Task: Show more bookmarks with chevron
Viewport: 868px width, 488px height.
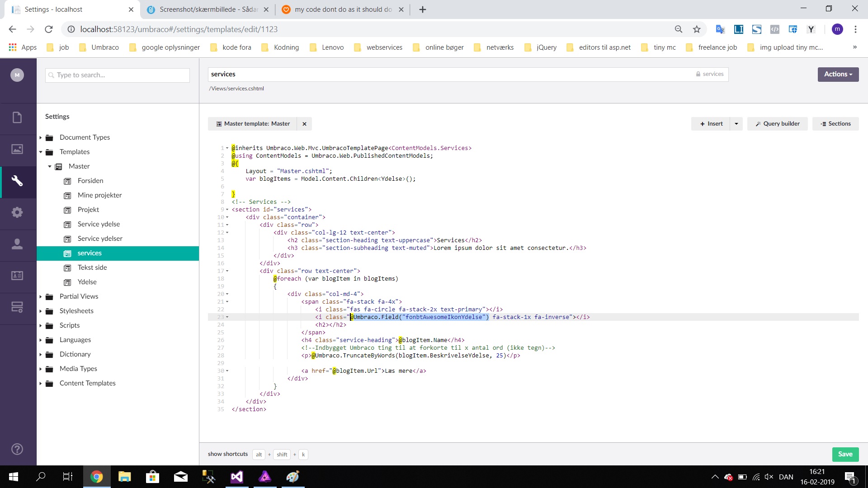Action: coord(854,47)
